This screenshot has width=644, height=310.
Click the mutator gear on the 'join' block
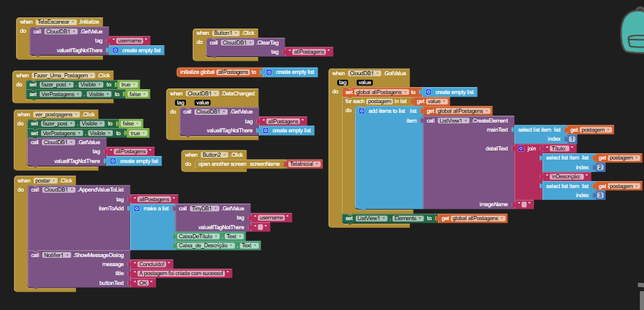pos(521,148)
